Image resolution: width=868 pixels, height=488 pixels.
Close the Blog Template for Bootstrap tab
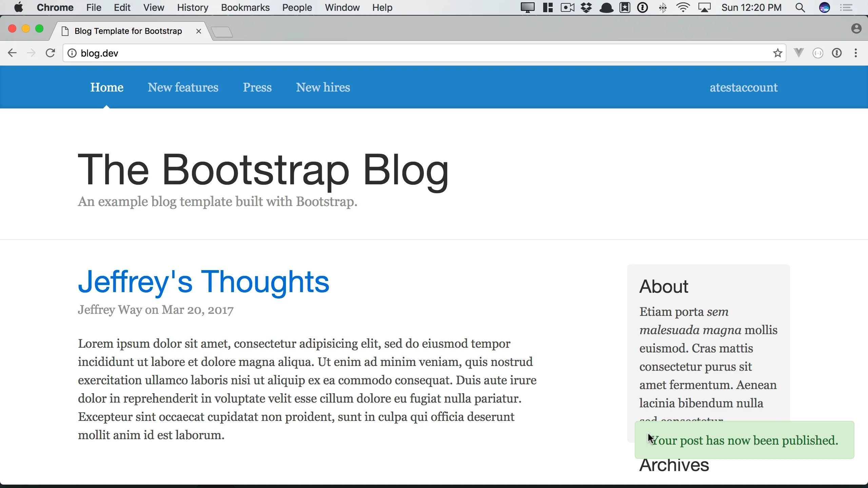click(x=199, y=31)
